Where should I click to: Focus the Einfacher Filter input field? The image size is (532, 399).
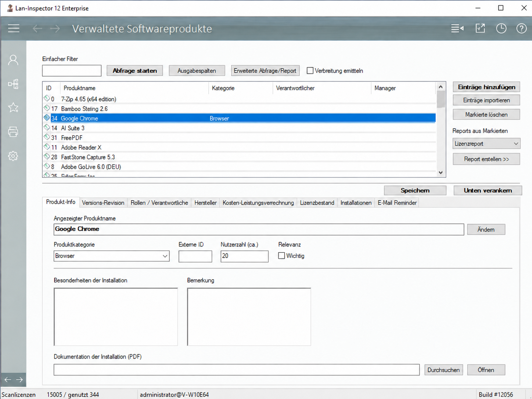[x=72, y=71]
